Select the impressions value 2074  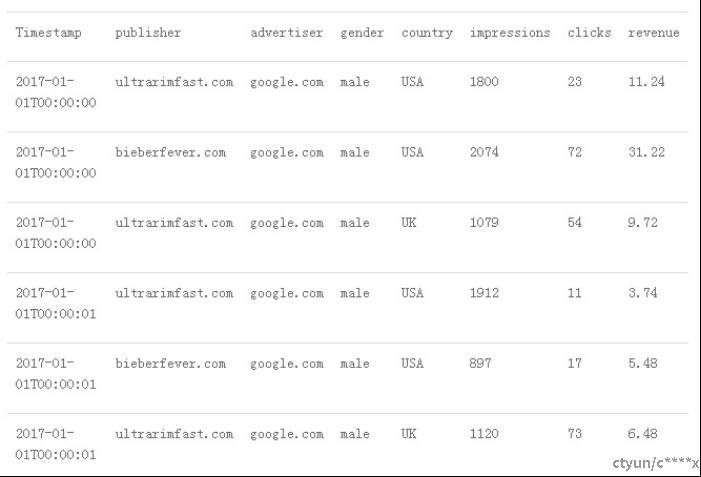484,152
